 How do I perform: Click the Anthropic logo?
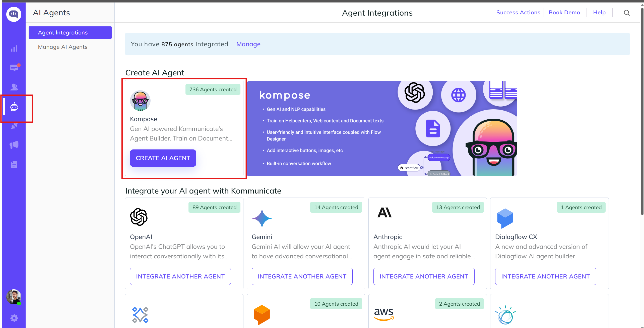[384, 213]
